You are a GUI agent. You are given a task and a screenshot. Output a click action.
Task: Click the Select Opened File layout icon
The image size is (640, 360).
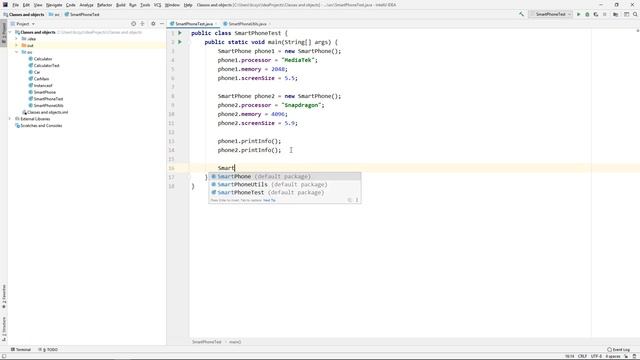point(627,14)
